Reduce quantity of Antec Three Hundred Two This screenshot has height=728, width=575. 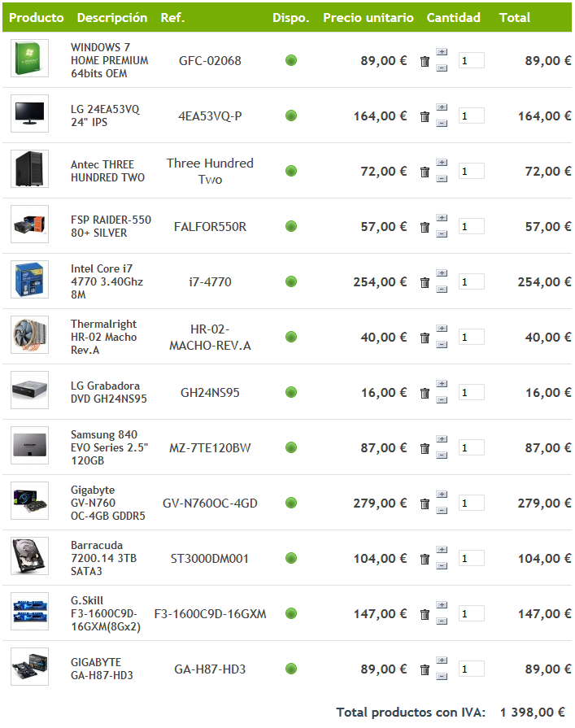(442, 179)
